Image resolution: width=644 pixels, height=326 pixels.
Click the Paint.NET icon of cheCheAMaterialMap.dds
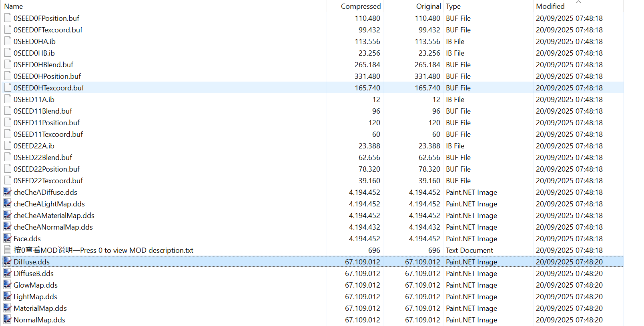click(x=8, y=215)
